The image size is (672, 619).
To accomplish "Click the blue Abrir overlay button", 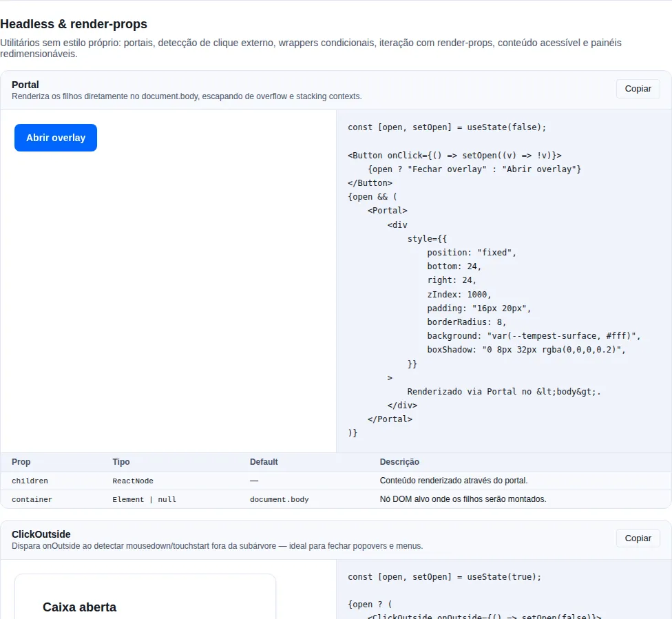I will click(x=56, y=138).
